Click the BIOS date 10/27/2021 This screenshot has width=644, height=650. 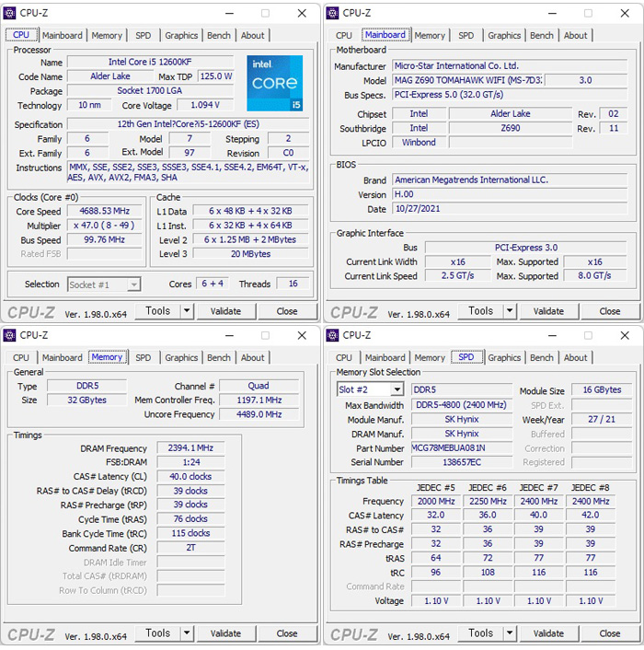[510, 209]
